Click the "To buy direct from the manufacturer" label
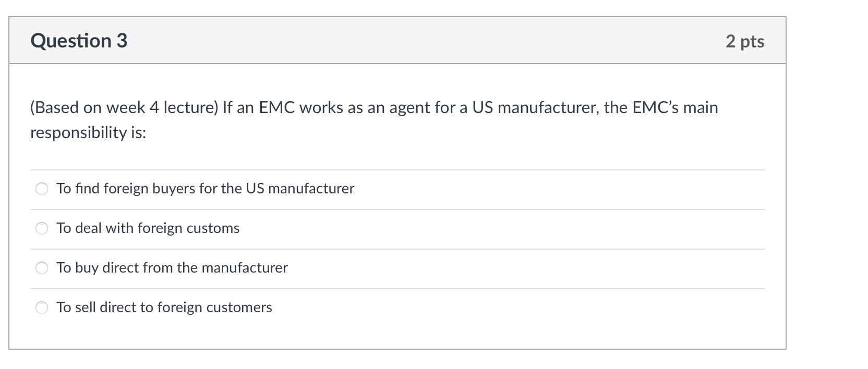The height and width of the screenshot is (369, 868). [x=172, y=268]
